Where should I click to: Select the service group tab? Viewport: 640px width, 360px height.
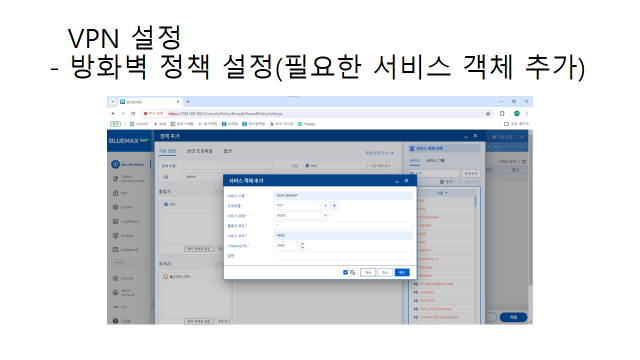click(436, 160)
